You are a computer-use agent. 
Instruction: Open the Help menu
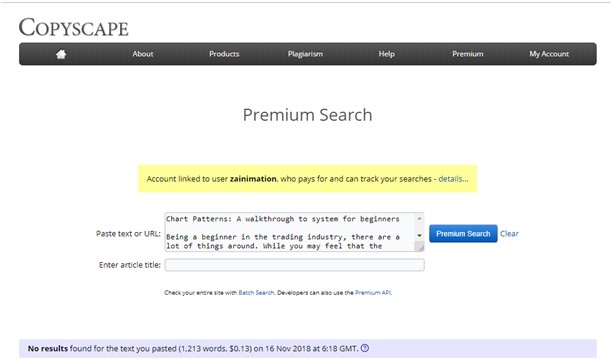coord(387,54)
